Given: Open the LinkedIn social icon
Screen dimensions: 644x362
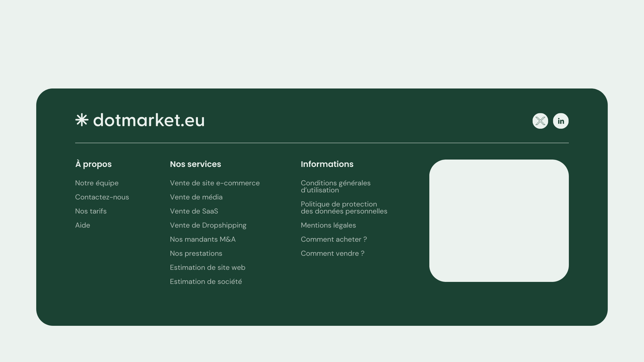Looking at the screenshot, I should 560,121.
